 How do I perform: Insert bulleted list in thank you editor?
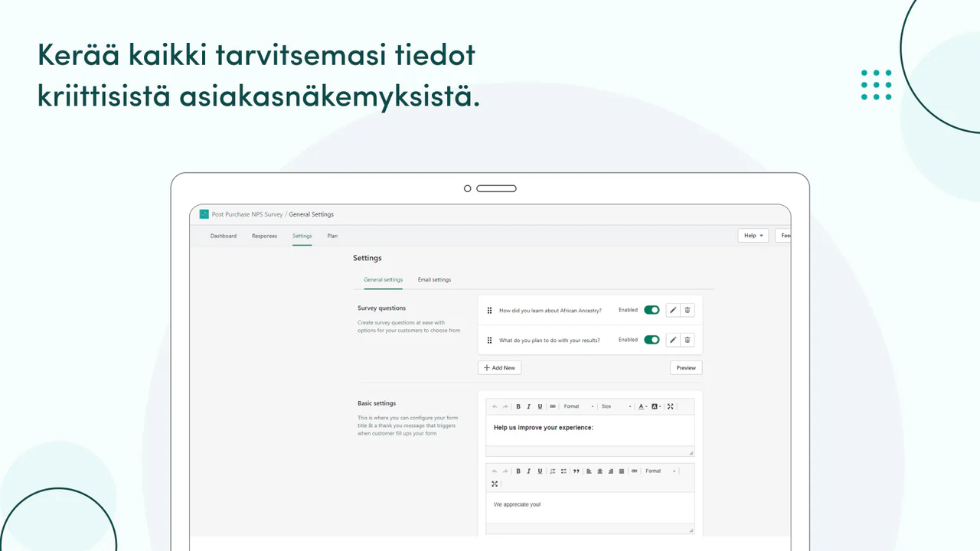click(x=563, y=471)
